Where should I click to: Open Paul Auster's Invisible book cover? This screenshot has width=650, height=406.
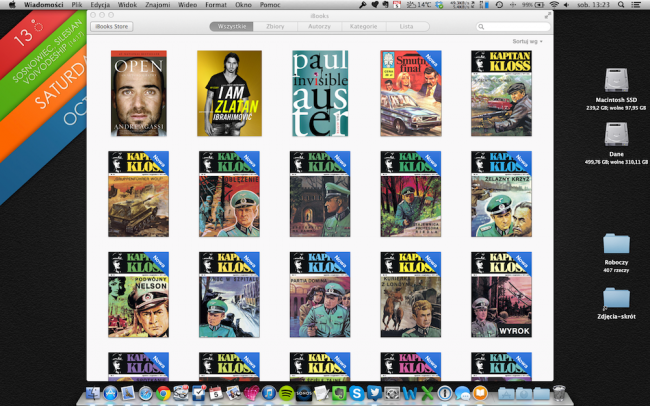[x=320, y=93]
